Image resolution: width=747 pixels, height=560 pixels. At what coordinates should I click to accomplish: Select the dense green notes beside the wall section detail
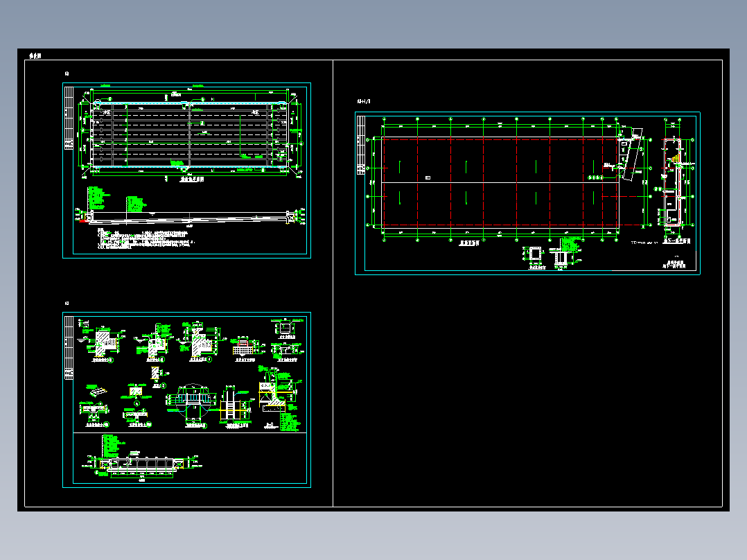click(x=289, y=422)
